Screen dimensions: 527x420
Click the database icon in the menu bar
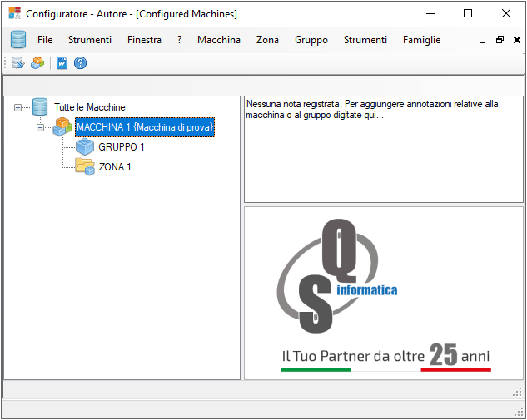18,40
